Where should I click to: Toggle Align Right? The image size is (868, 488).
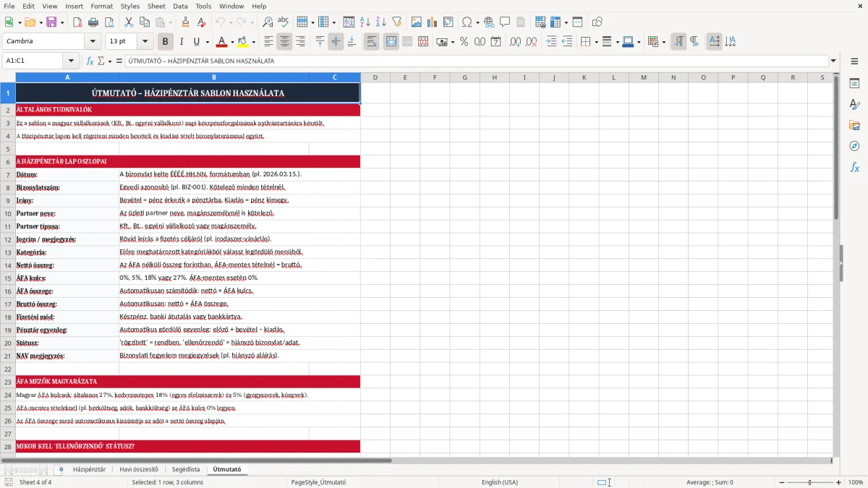coord(300,42)
